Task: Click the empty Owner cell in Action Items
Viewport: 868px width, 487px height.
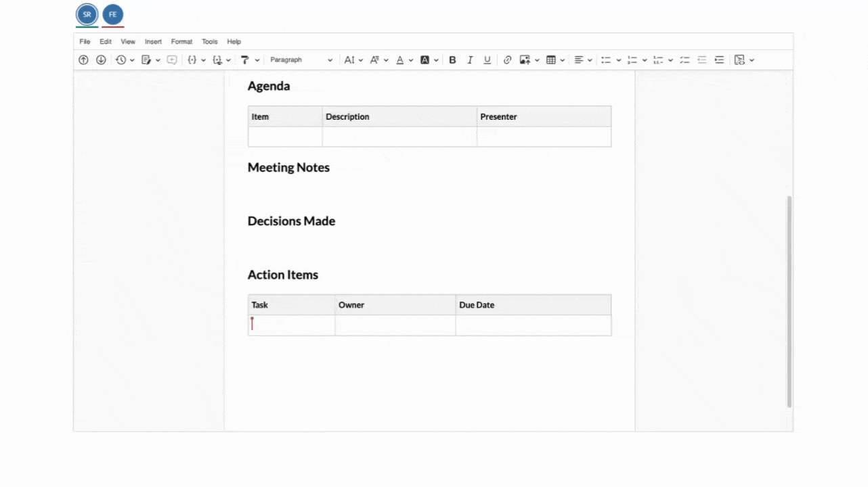Action: point(395,325)
